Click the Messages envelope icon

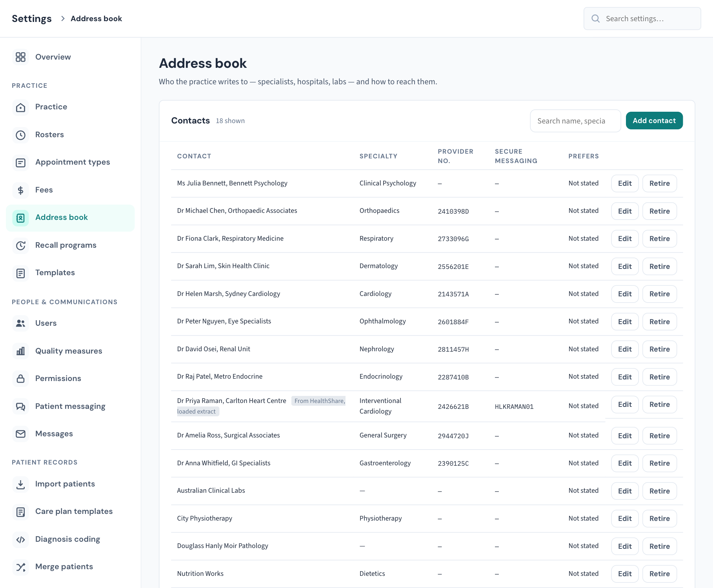point(20,434)
